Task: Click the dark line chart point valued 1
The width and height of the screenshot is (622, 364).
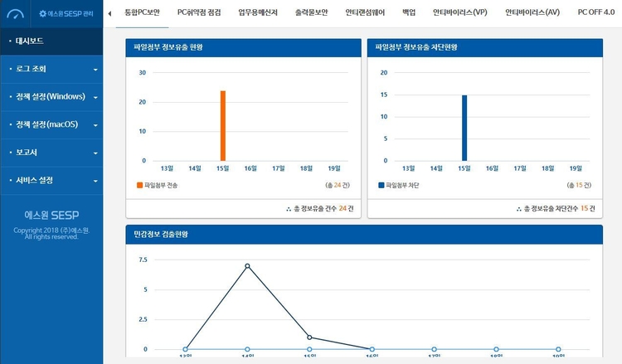Action: pyautogui.click(x=309, y=337)
